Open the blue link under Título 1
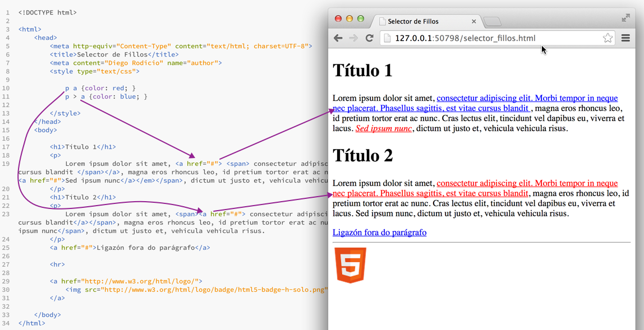The height and width of the screenshot is (330, 644). coord(527,99)
